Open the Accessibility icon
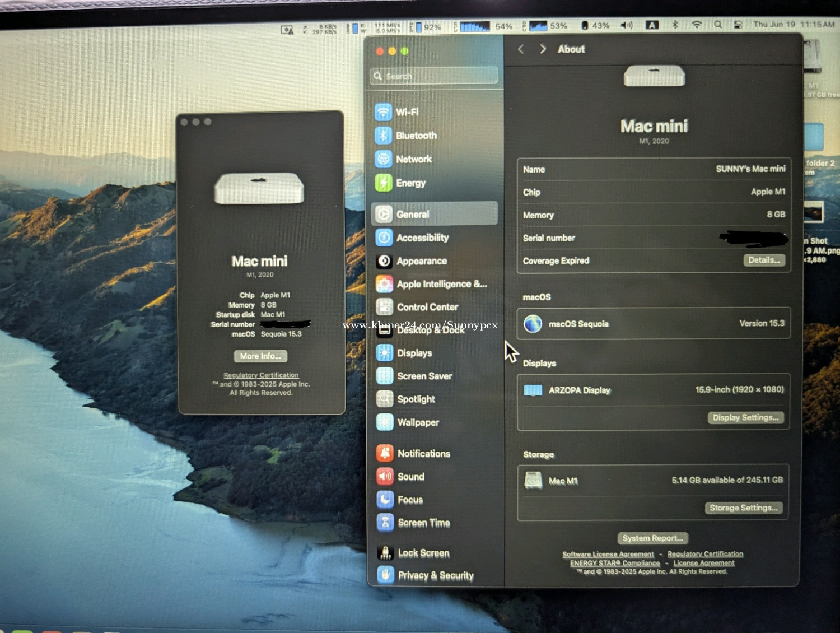 [384, 238]
